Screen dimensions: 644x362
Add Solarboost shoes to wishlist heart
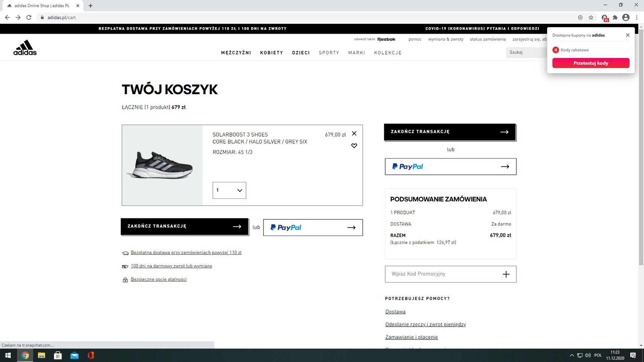(354, 146)
